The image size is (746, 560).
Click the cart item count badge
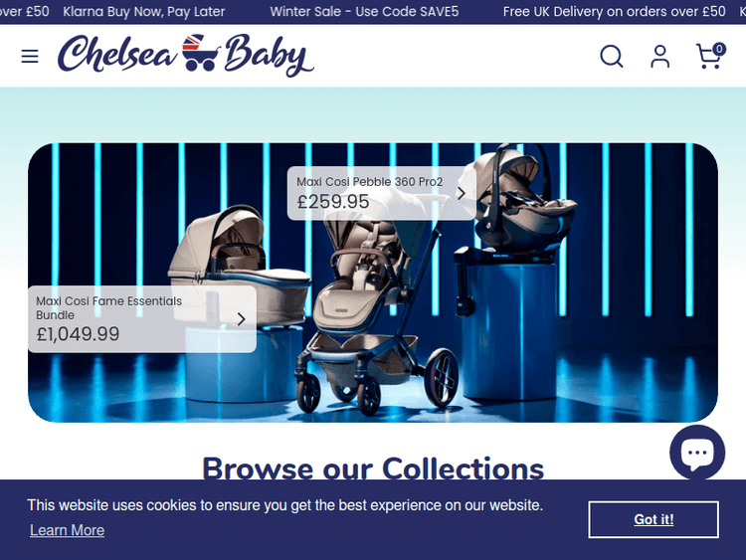click(x=719, y=49)
